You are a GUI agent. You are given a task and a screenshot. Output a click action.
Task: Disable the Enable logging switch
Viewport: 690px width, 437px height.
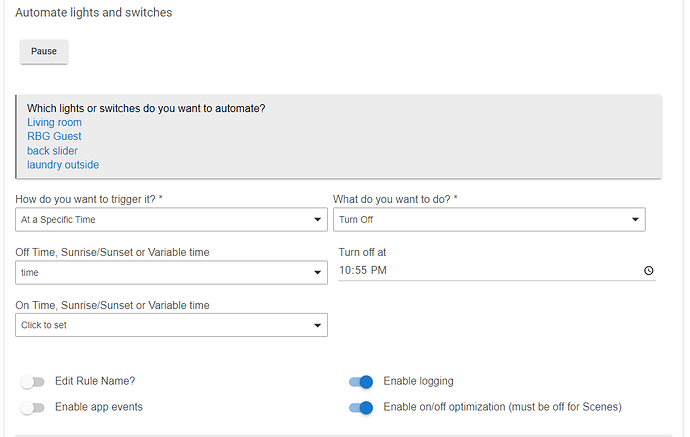tap(361, 381)
